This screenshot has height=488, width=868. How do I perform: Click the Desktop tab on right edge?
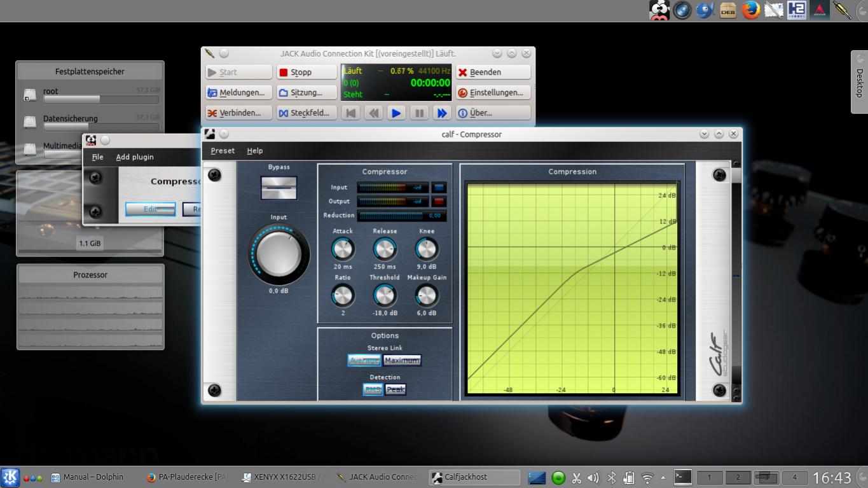click(859, 83)
